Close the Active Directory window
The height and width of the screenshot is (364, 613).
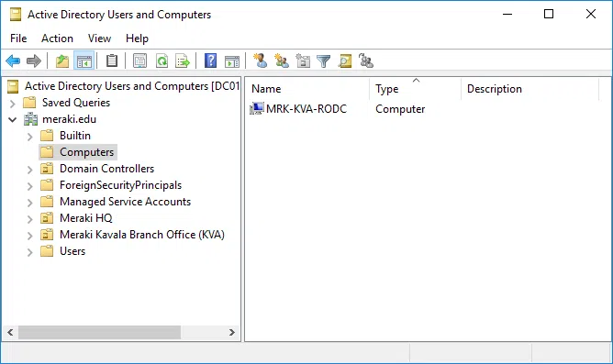pos(591,14)
